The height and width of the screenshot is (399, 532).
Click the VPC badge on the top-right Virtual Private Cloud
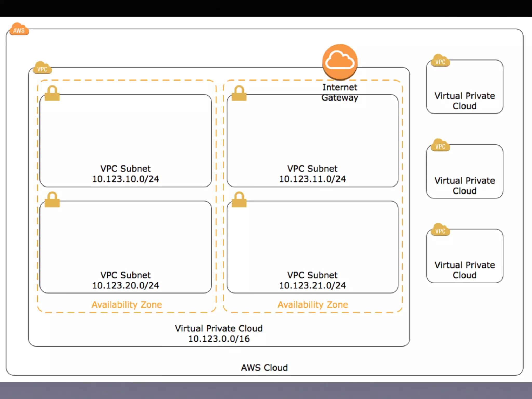[440, 61]
